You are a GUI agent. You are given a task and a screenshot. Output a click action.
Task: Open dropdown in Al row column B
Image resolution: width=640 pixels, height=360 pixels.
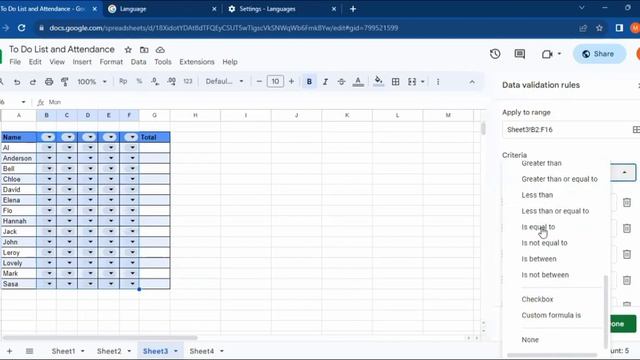coord(49,147)
